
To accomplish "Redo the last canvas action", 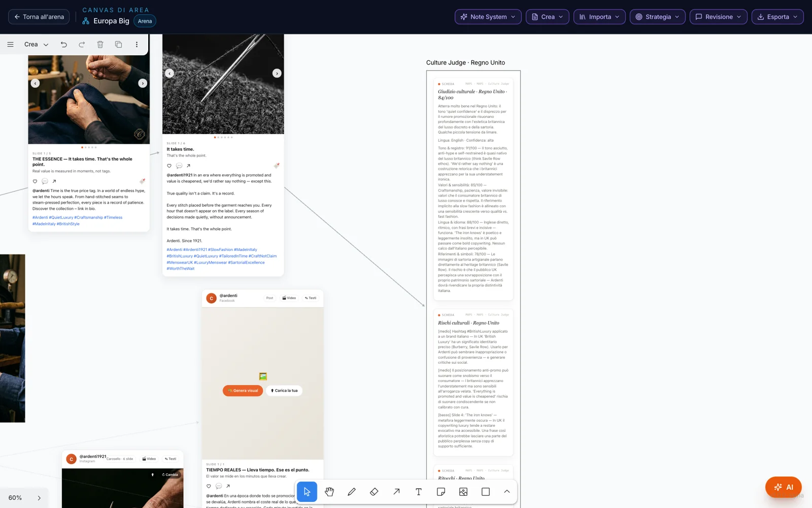I will click(82, 45).
